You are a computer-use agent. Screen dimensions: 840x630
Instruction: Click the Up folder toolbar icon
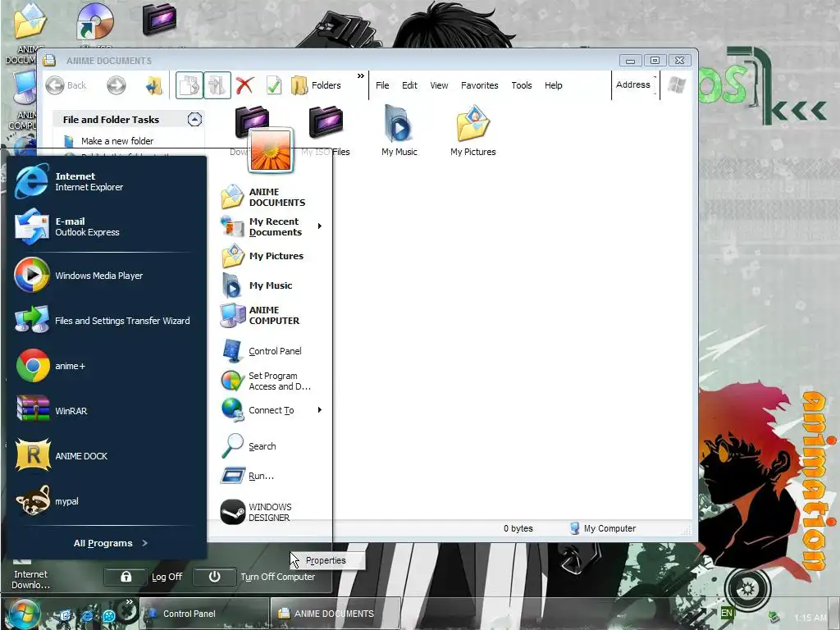[x=153, y=85]
